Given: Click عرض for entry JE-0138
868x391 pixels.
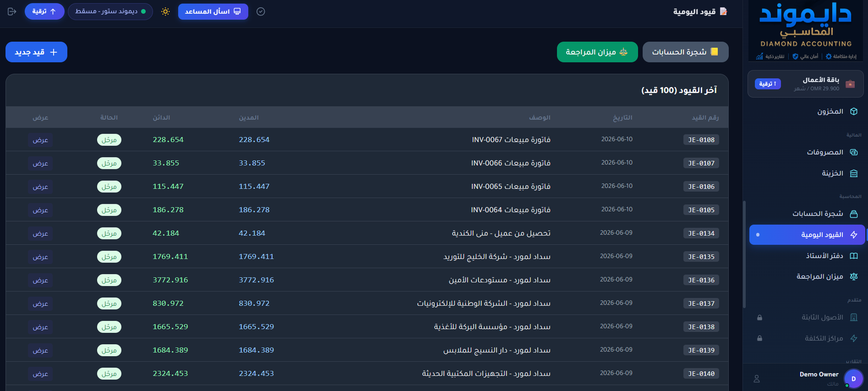Looking at the screenshot, I should click(x=41, y=327).
